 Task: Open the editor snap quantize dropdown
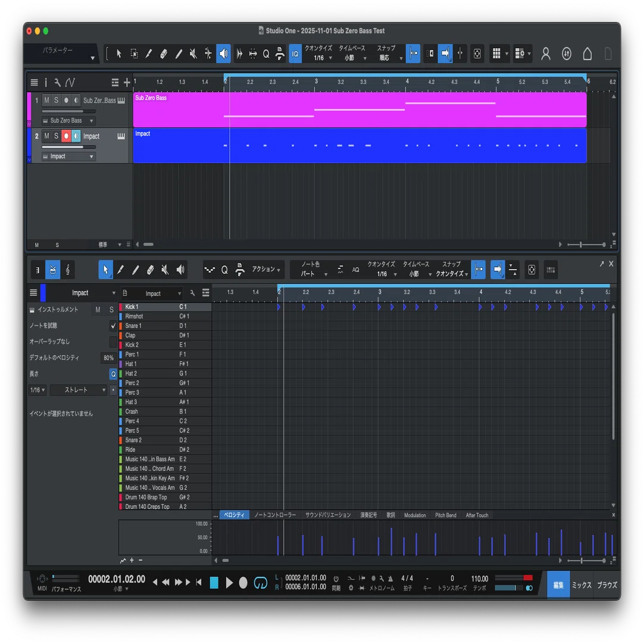[452, 274]
